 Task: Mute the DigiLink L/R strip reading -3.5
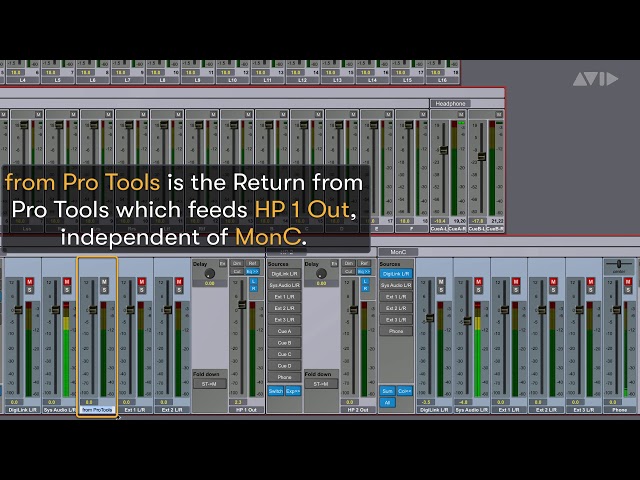coord(441,282)
